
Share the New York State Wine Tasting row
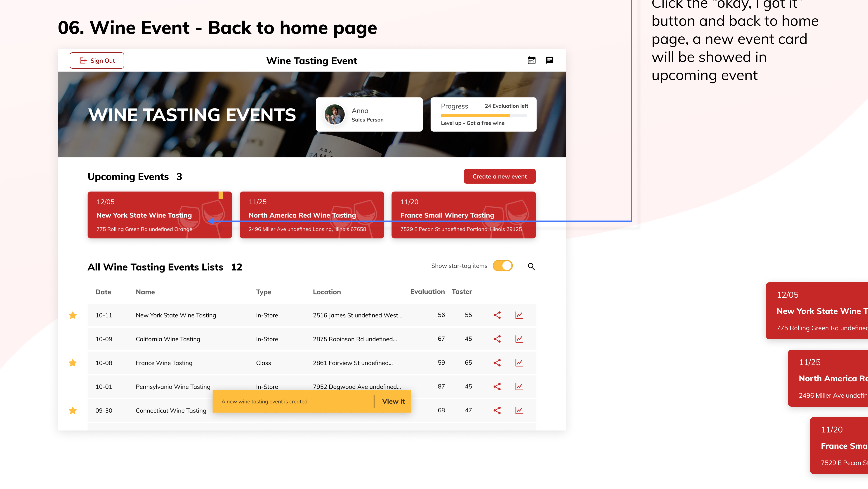pyautogui.click(x=497, y=315)
